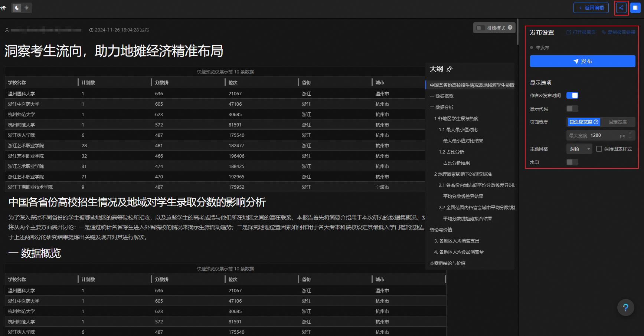644x336 pixels.
Task: Increase max width with plus stepper
Action: [630, 133]
